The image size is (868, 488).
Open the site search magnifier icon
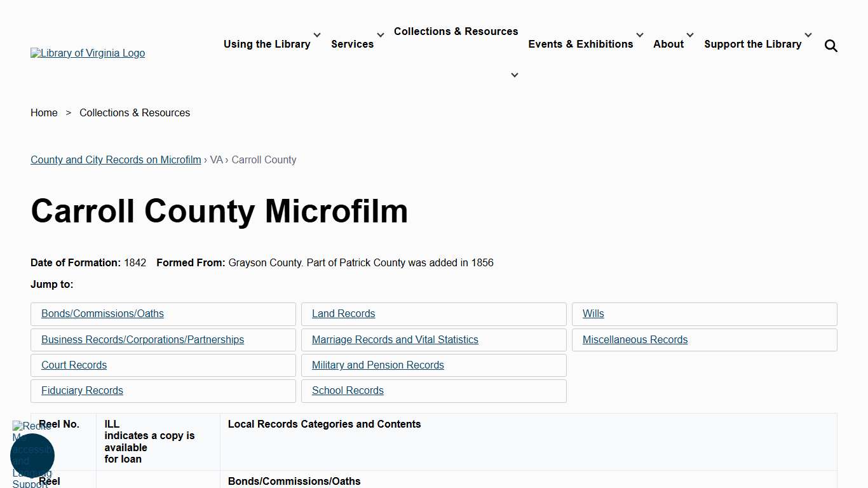tap(831, 45)
